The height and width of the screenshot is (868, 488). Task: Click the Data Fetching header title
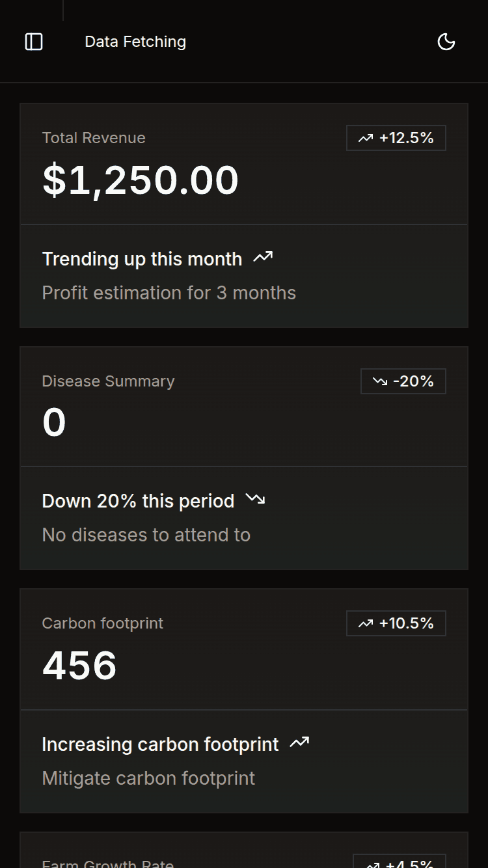(135, 42)
